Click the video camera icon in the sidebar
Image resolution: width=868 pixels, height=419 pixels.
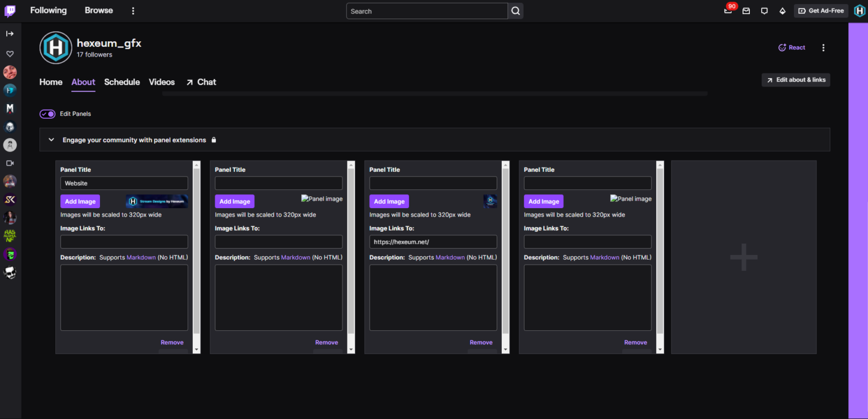tap(10, 163)
